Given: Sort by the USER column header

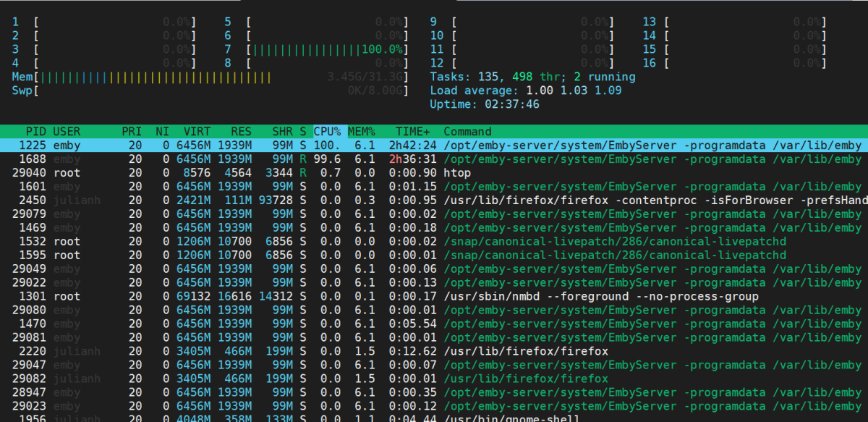Looking at the screenshot, I should (67, 132).
